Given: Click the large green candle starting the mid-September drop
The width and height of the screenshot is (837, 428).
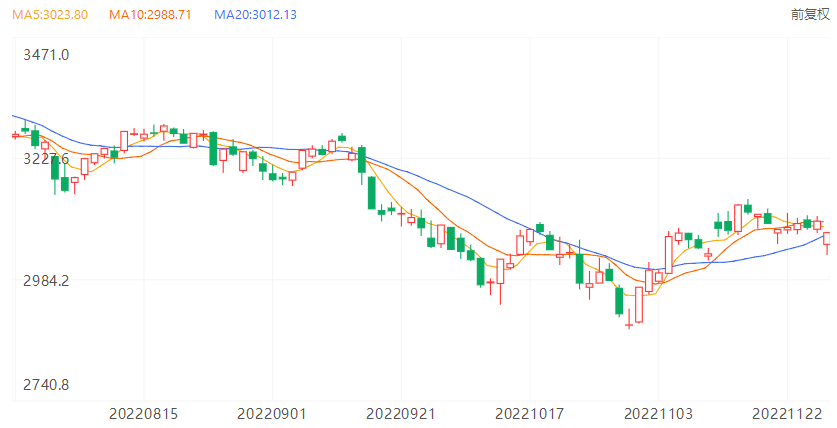Looking at the screenshot, I should 372,192.
